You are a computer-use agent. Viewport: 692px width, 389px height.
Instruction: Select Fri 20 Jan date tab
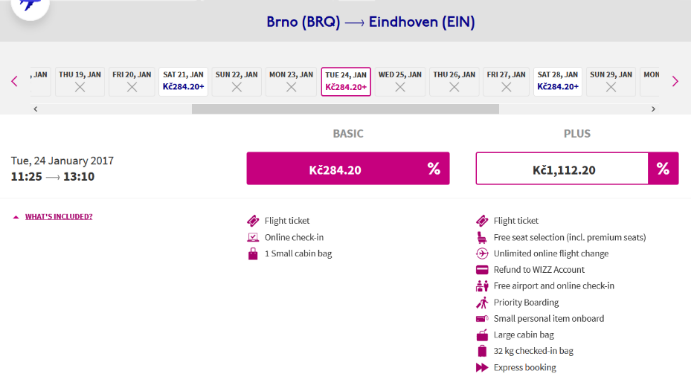click(132, 81)
